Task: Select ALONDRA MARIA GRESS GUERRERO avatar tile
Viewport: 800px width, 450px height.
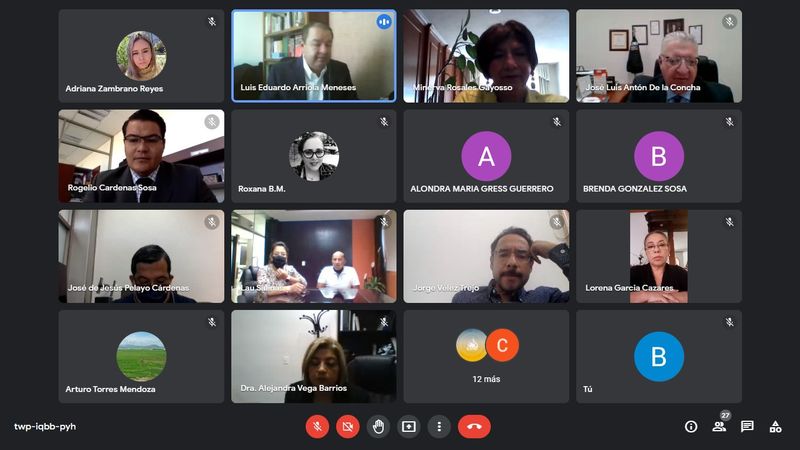Action: (486, 156)
